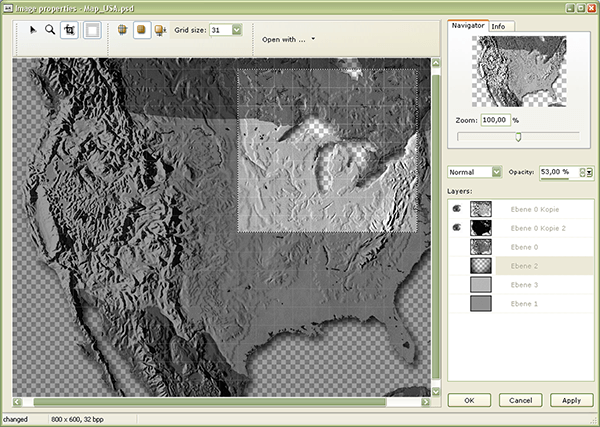Click the cube with arrow icon
The width and height of the screenshot is (600, 427).
pyautogui.click(x=161, y=30)
